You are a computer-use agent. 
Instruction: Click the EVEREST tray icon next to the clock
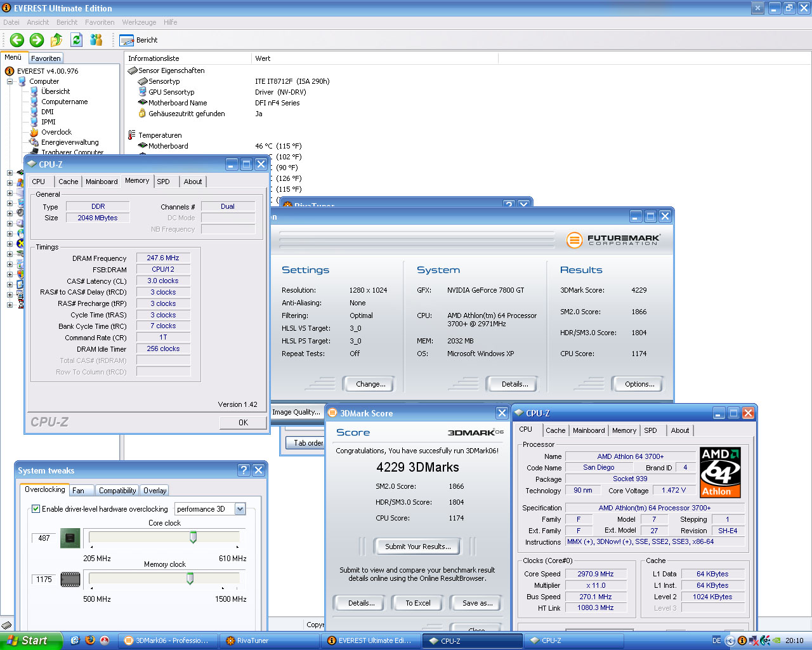(742, 640)
